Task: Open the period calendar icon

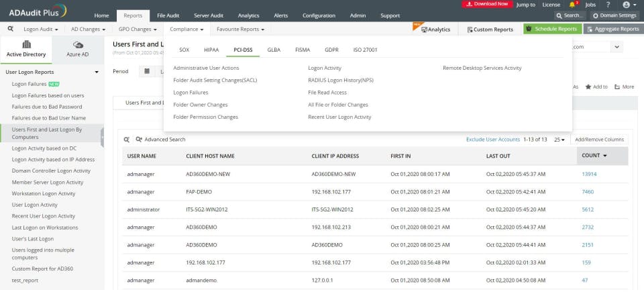Action: [147, 71]
